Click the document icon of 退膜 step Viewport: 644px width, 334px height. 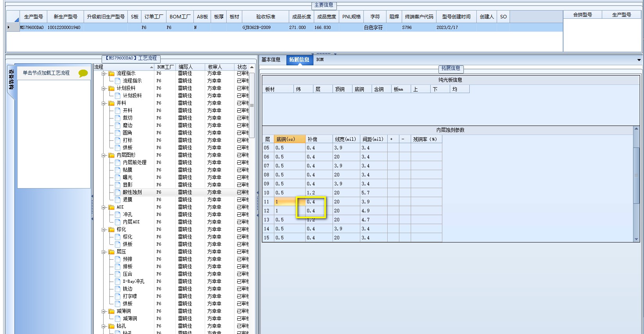(x=118, y=199)
